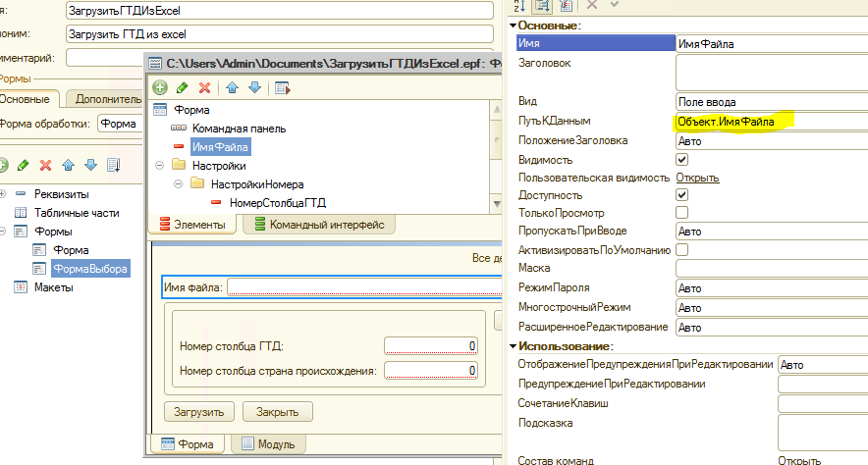This screenshot has width=868, height=465.
Task: Select the Элементы tab
Action: coord(192,225)
